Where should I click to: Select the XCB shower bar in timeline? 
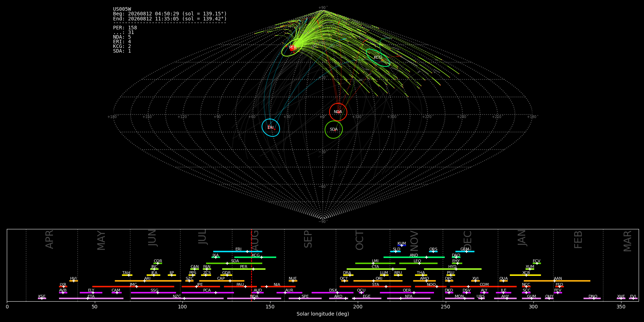[525, 275]
